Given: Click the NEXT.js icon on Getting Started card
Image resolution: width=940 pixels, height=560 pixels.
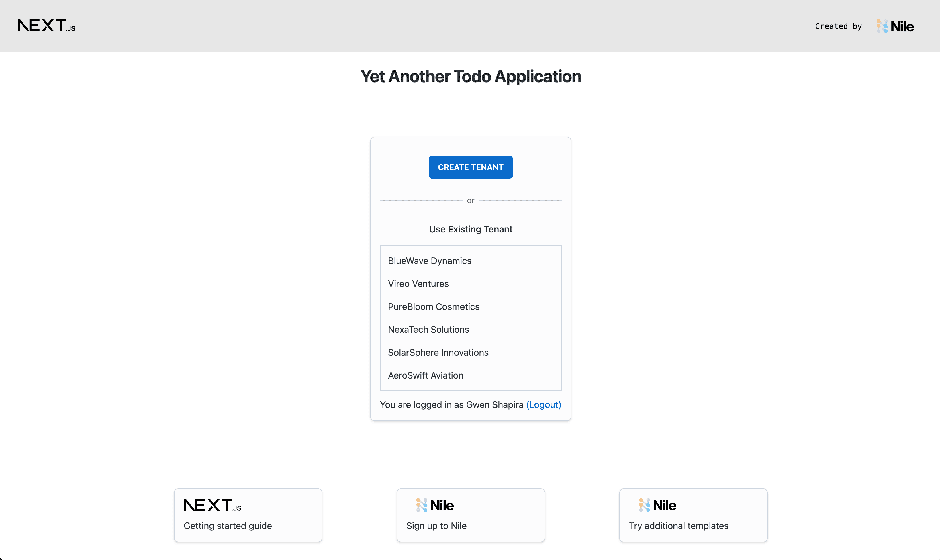Looking at the screenshot, I should 212,505.
